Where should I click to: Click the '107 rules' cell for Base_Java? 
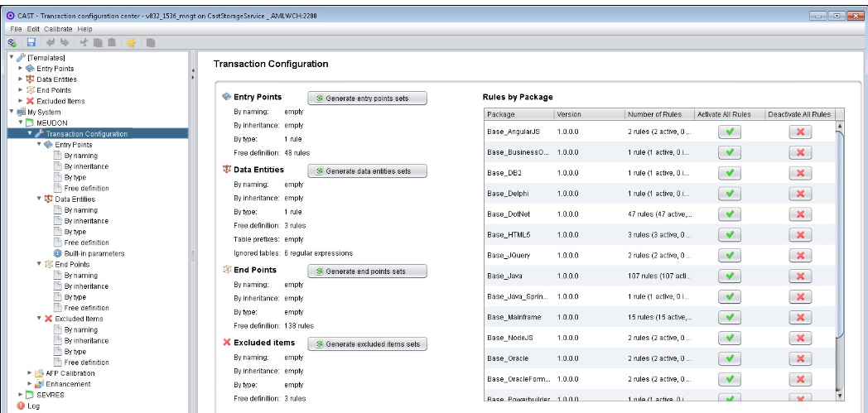pyautogui.click(x=659, y=276)
